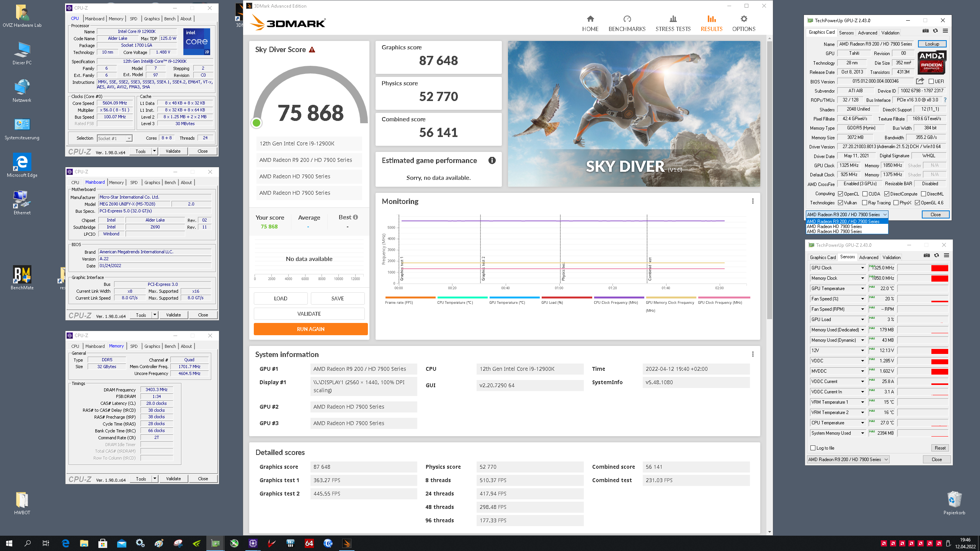
Task: Open the Validation tab in upper GPU-Z window
Action: click(890, 33)
